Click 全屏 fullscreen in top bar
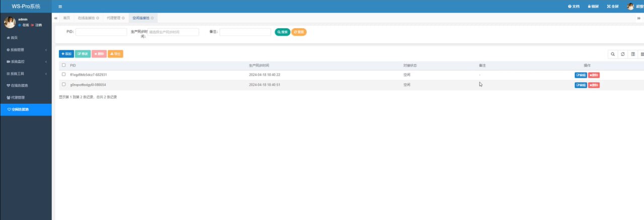This screenshot has height=220, width=644. pos(612,7)
